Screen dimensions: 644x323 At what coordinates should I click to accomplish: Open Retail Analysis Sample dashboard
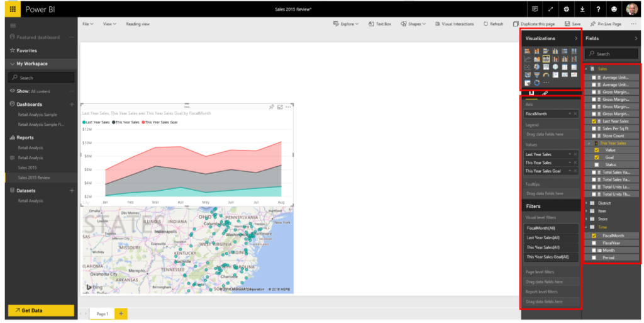click(37, 115)
